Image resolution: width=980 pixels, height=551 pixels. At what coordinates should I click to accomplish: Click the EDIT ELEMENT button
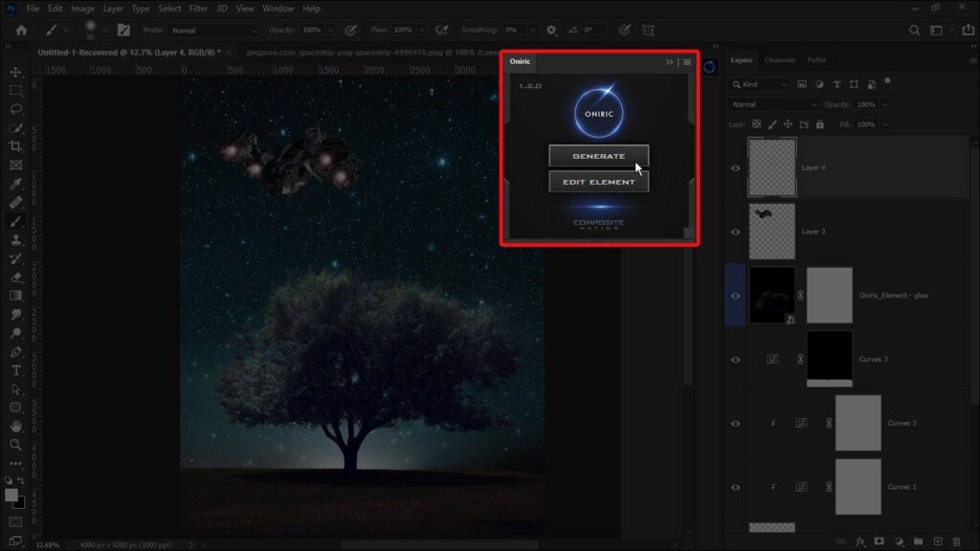[599, 182]
